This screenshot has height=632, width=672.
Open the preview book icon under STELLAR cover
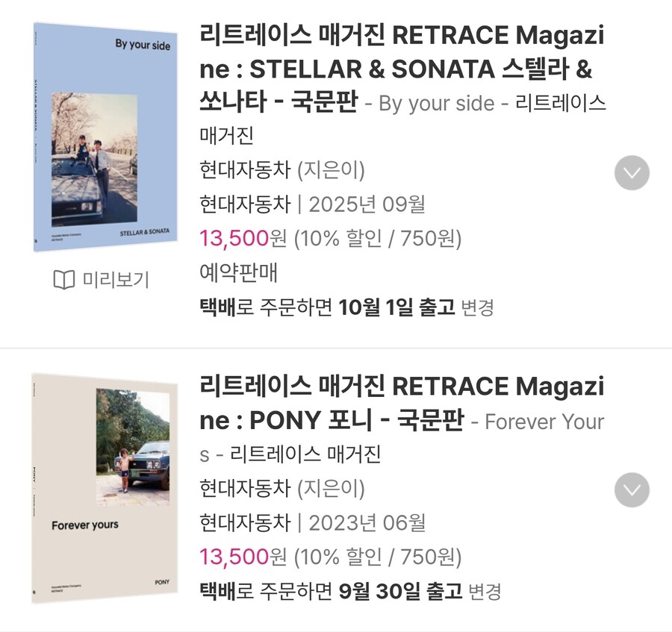coord(64,280)
